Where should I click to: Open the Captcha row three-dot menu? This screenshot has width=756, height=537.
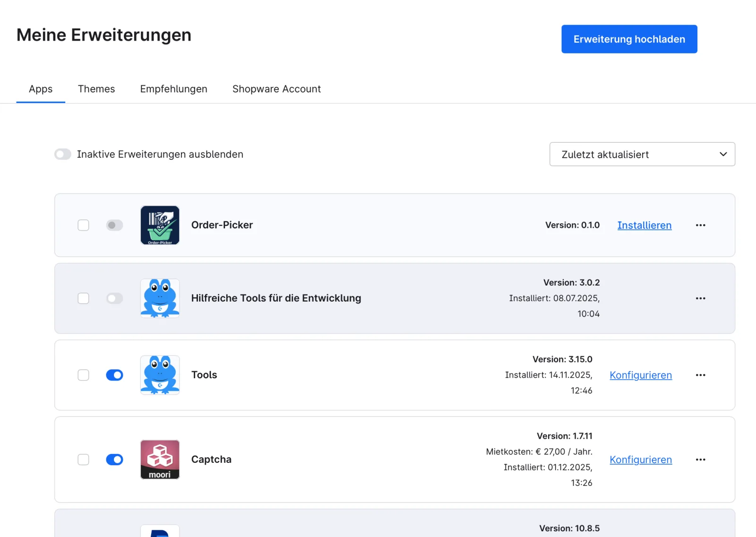700,459
